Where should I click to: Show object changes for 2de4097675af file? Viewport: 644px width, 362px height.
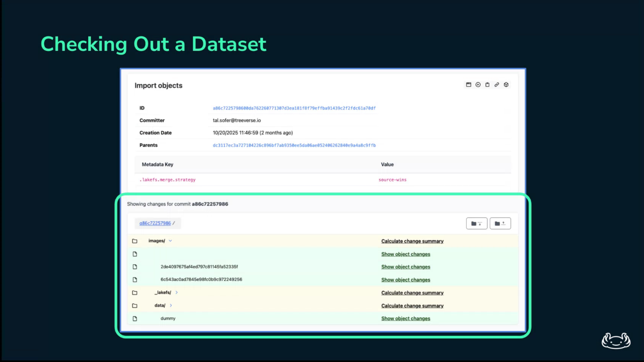click(x=406, y=267)
